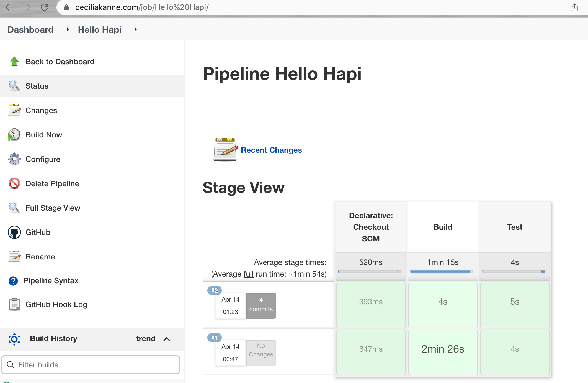588x383 pixels.
Task: Click the GitHub Hook Log clipboard icon
Action: [14, 304]
